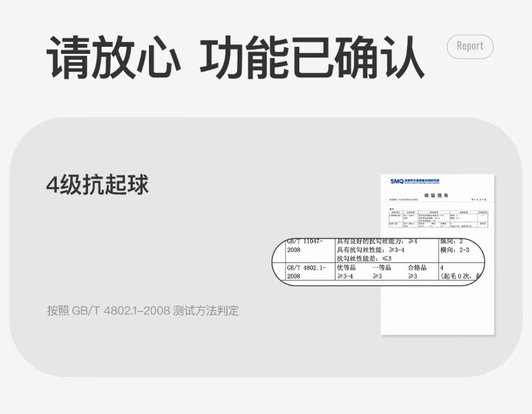Click the 检验报告 title on the document
Image resolution: width=532 pixels, height=414 pixels.
(436, 196)
